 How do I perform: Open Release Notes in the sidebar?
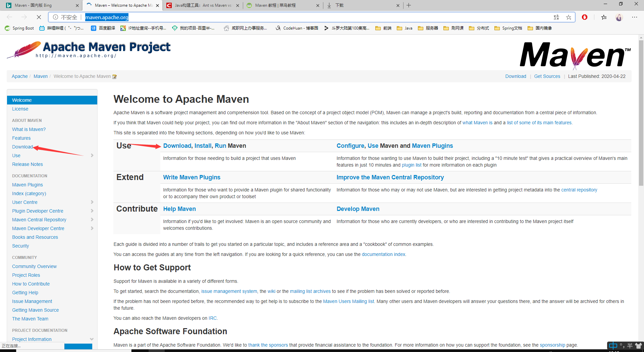point(28,164)
